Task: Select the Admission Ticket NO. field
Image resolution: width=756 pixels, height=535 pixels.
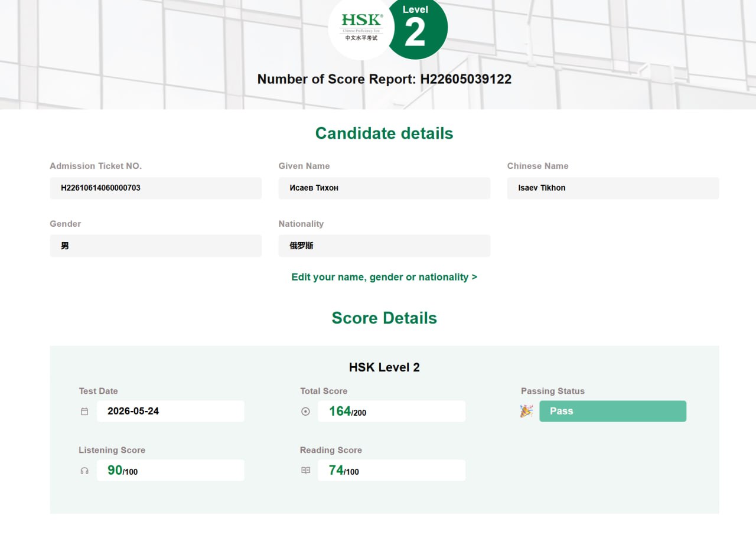Action: click(x=156, y=188)
